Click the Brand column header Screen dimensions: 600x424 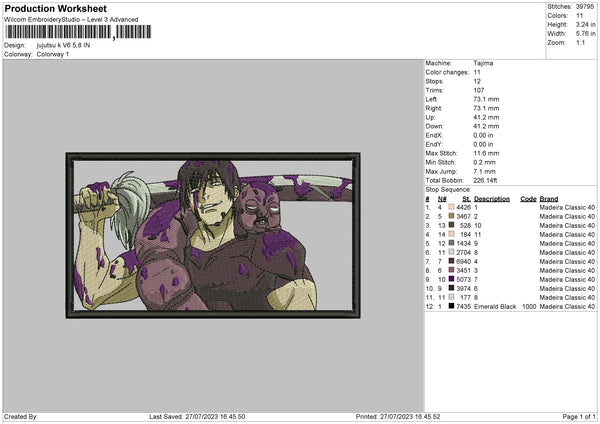click(549, 199)
